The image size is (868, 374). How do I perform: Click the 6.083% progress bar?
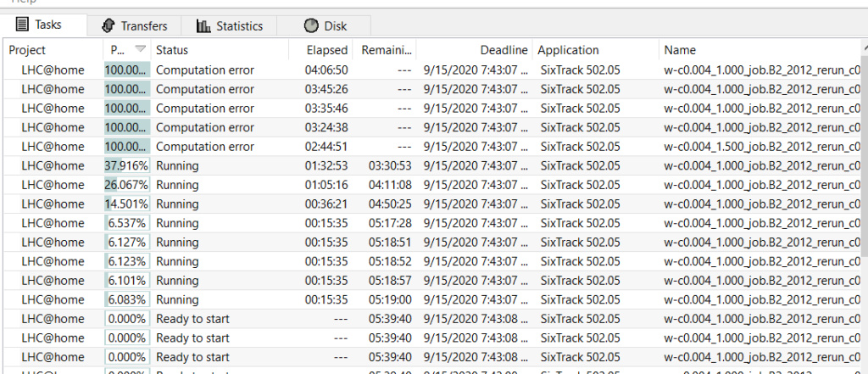click(127, 299)
